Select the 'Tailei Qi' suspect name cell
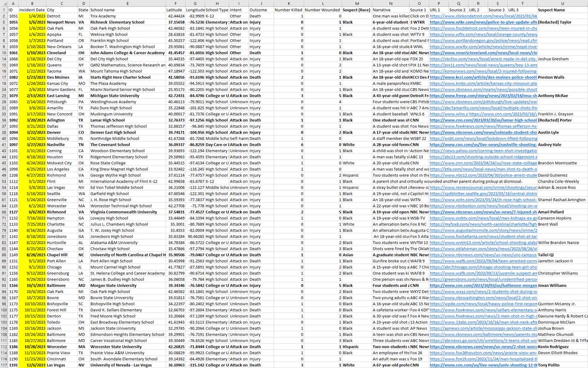The width and height of the screenshot is (588, 368). [x=562, y=254]
